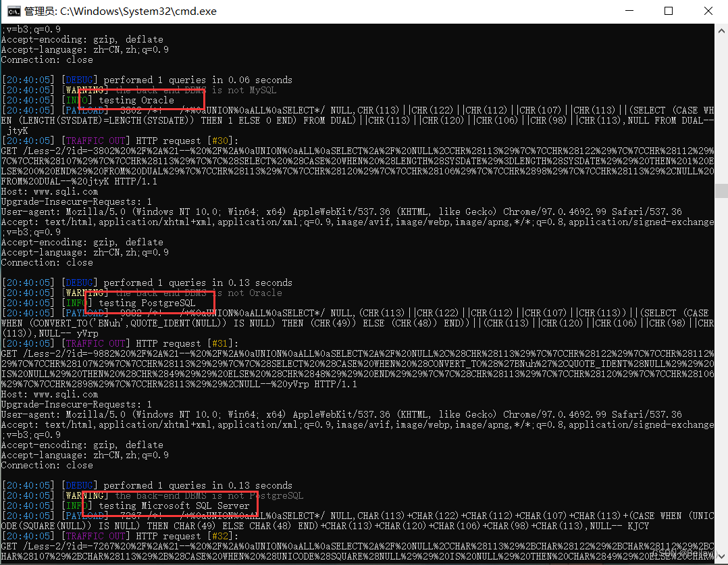This screenshot has width=728, height=565.
Task: Click the 'EN (LENGTH(SYSDATE)=LENGTH(SYSDATE))' payload line
Action: [357, 120]
